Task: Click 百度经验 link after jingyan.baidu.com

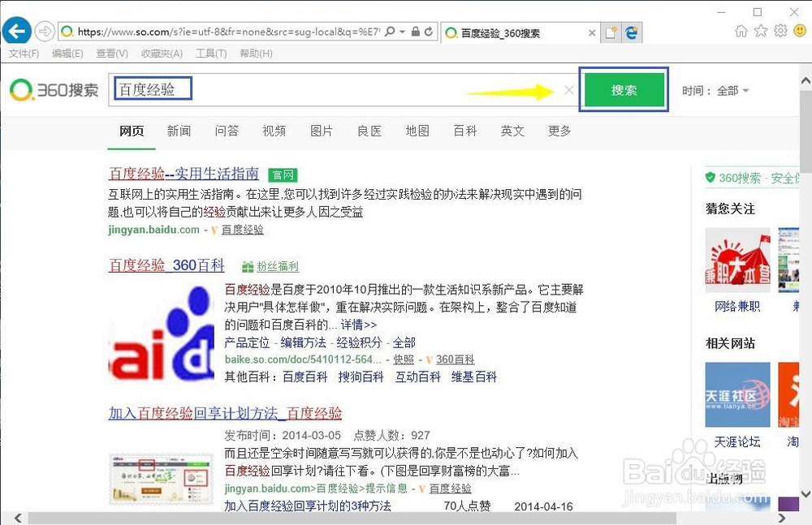Action: 242,230
